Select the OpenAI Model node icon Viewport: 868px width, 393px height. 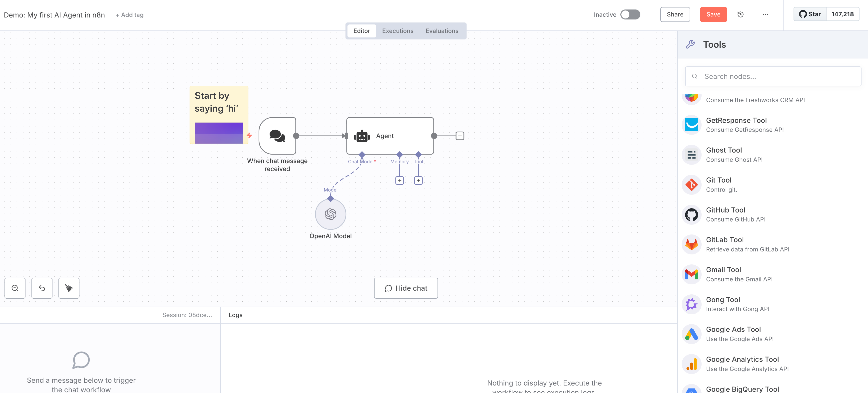pyautogui.click(x=330, y=214)
